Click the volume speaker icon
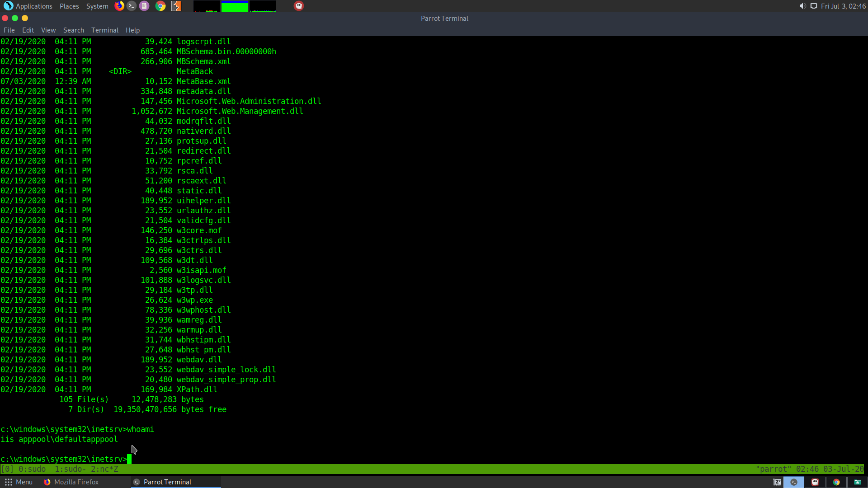The image size is (868, 488). tap(802, 6)
